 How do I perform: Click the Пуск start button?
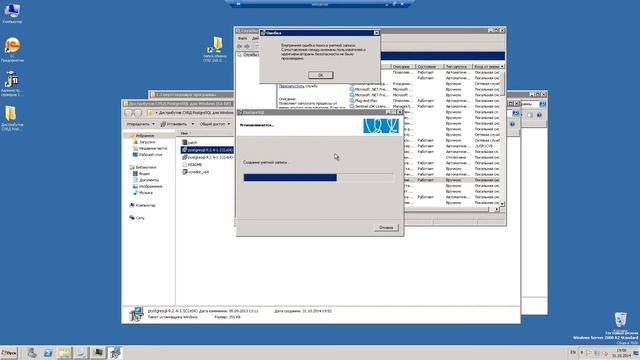tap(9, 353)
